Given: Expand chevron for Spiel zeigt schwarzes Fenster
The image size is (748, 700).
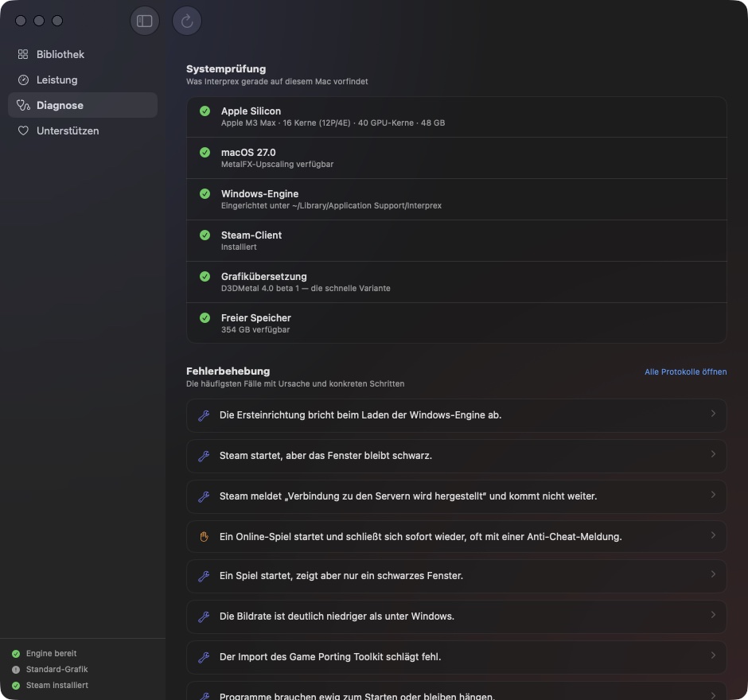Looking at the screenshot, I should 713,574.
